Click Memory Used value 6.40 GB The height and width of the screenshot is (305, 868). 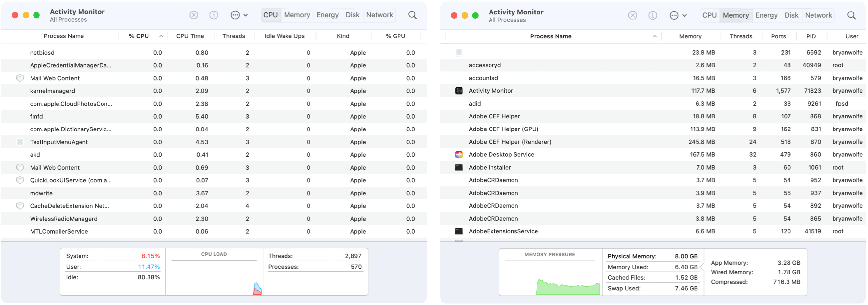pos(686,267)
